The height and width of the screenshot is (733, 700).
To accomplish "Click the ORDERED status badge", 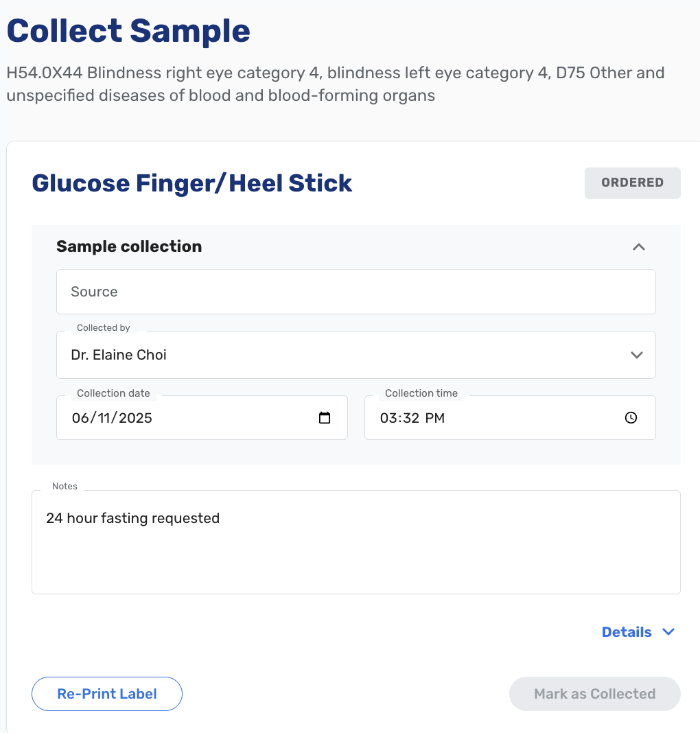I will [632, 183].
